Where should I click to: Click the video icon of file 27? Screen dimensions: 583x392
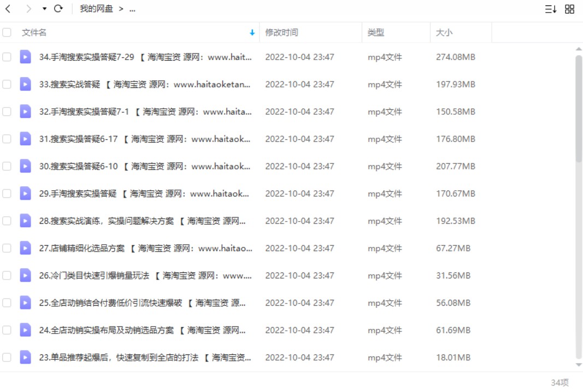tap(25, 248)
